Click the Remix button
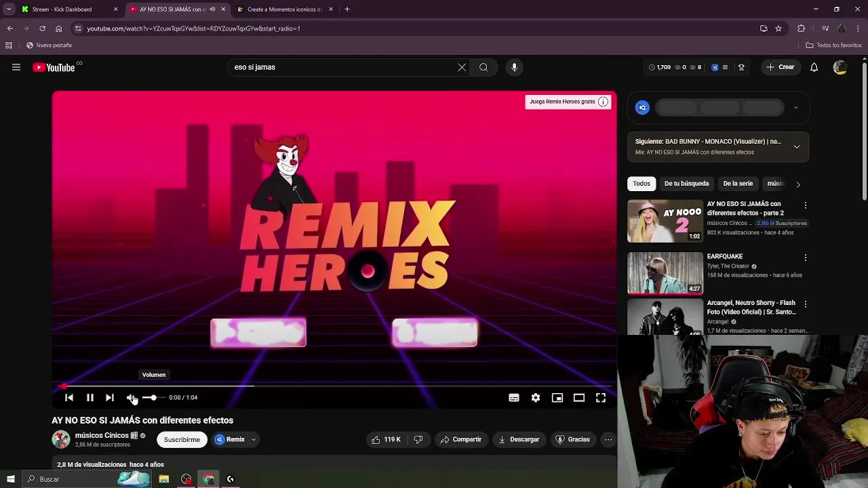 (x=230, y=440)
